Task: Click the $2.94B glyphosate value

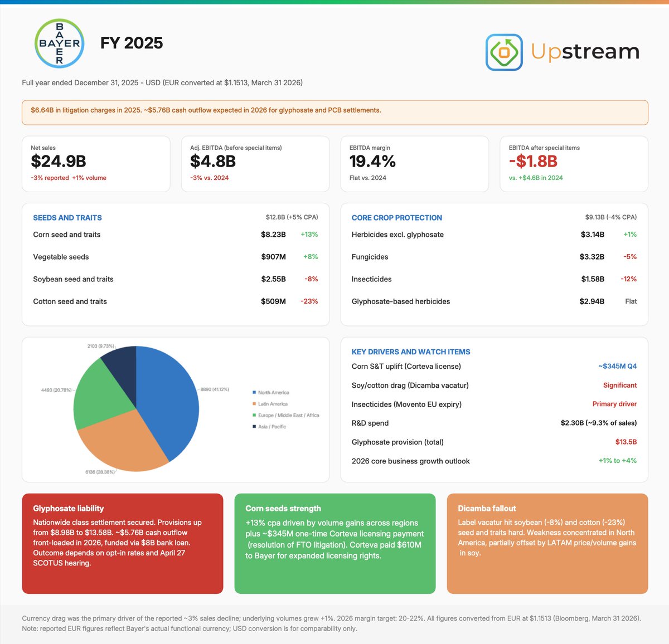Action: tap(592, 301)
